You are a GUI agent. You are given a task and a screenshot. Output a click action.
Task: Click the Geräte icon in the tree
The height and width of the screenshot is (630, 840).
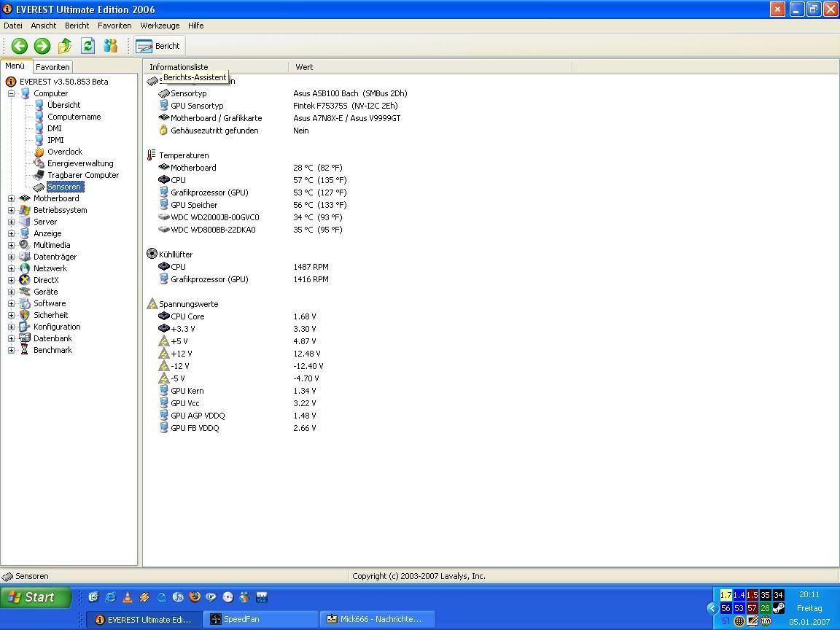pos(25,292)
